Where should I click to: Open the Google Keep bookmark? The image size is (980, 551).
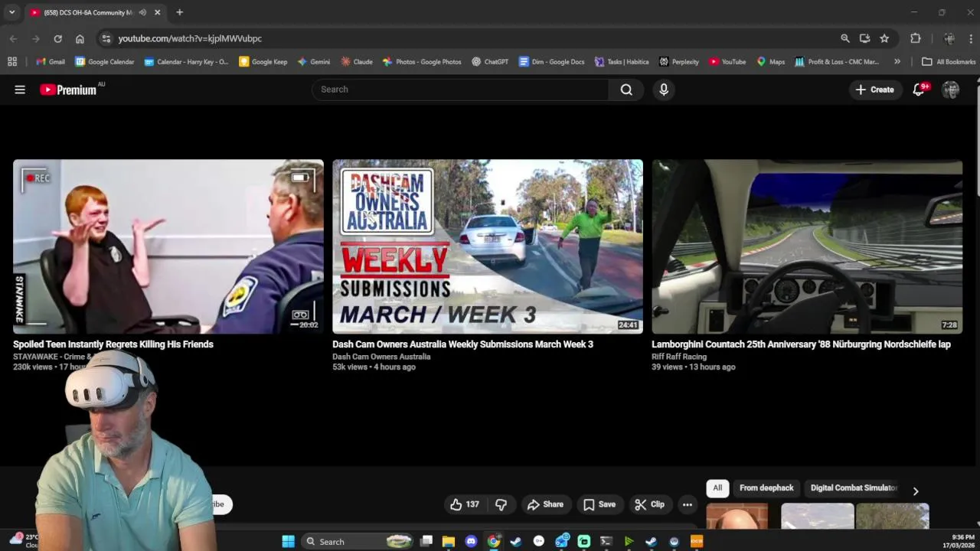263,61
